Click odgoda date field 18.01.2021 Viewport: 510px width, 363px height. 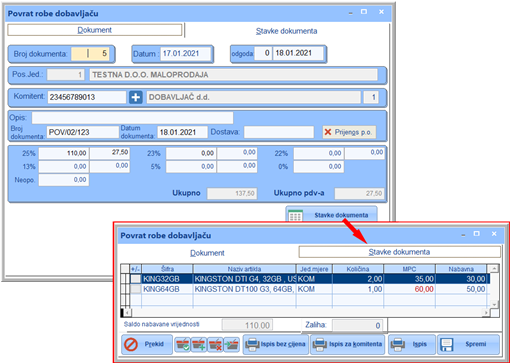click(298, 53)
